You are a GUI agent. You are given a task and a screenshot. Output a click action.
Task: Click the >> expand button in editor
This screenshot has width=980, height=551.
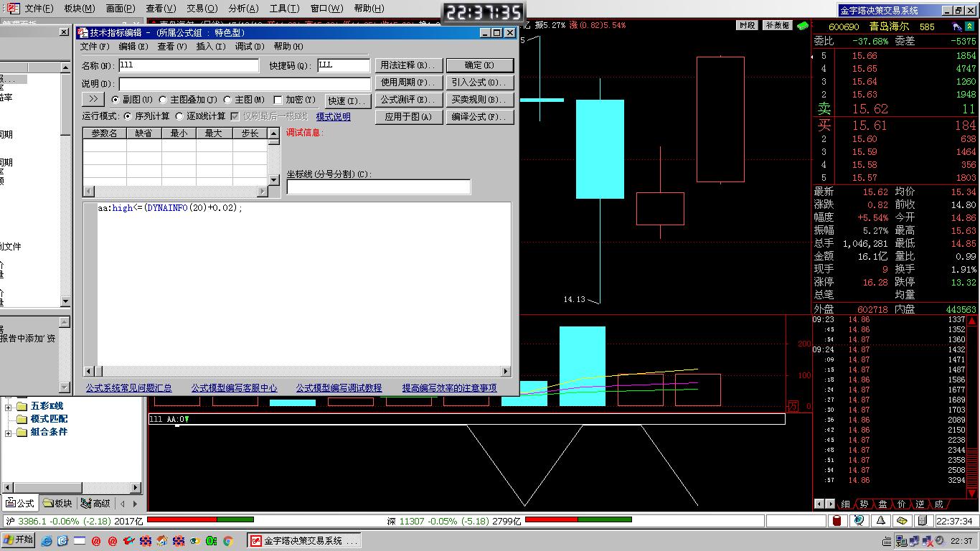click(x=93, y=99)
